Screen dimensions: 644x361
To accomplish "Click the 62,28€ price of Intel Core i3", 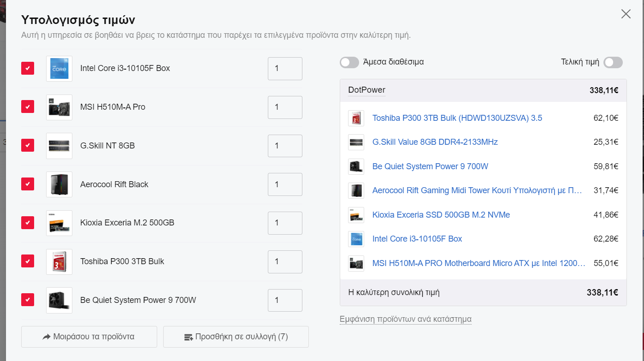I will (x=606, y=239).
